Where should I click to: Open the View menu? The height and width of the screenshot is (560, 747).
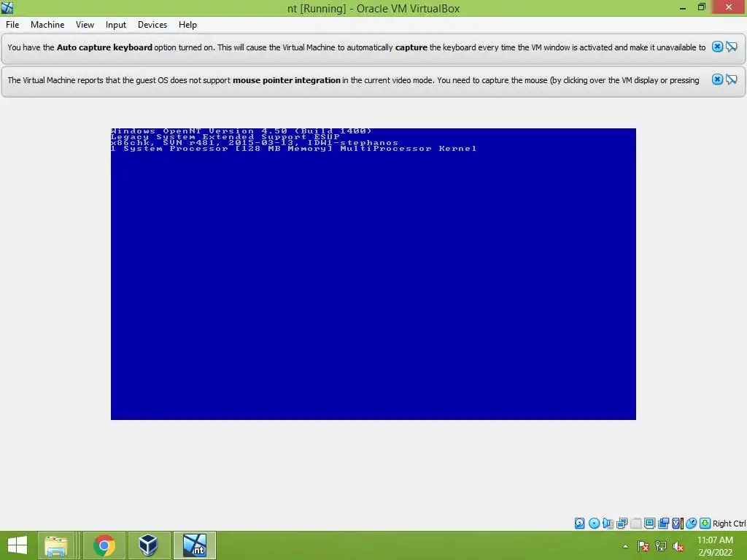(x=85, y=25)
